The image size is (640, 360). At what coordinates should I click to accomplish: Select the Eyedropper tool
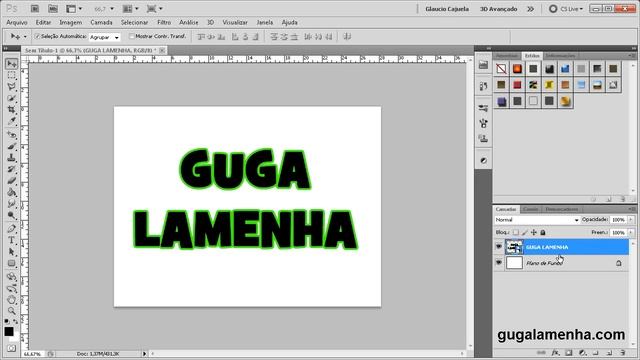(x=11, y=121)
